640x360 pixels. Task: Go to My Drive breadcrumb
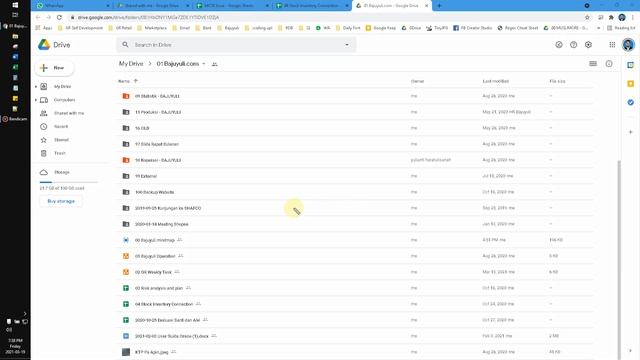pyautogui.click(x=131, y=64)
